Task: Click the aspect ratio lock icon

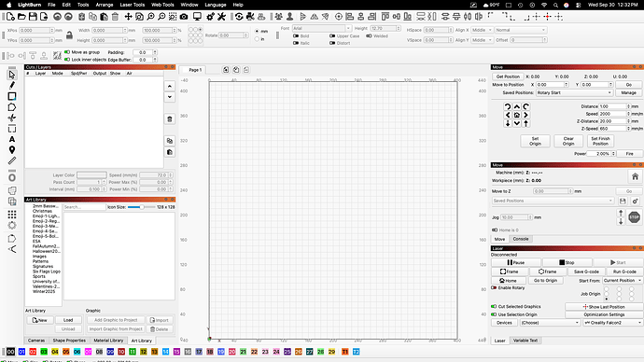Action: (69, 35)
